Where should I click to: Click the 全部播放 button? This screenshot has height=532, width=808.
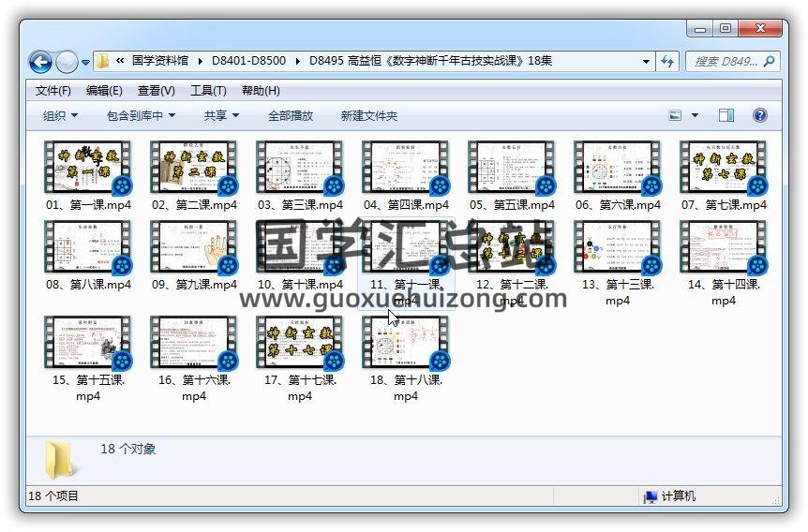point(291,115)
